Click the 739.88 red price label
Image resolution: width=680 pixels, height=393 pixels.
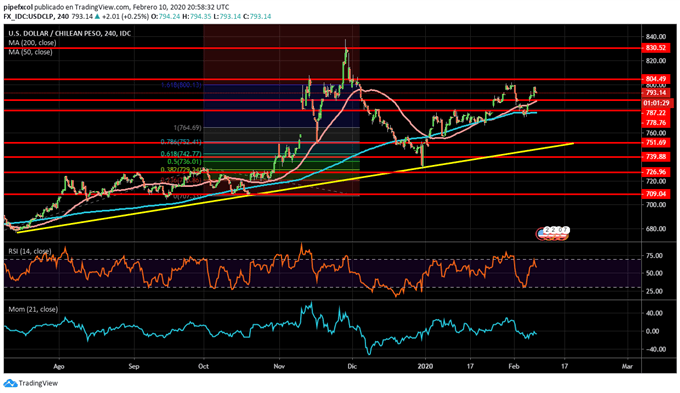click(x=655, y=157)
